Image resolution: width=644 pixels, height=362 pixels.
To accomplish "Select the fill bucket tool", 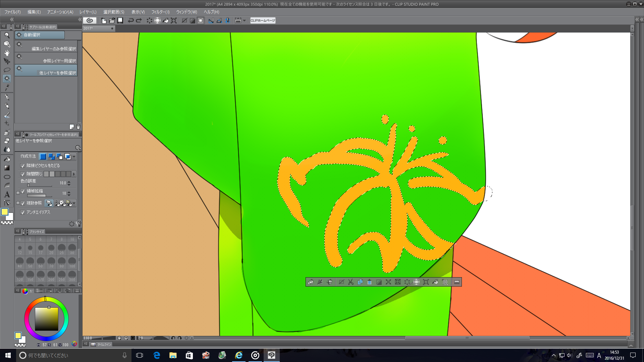I will coord(7,159).
